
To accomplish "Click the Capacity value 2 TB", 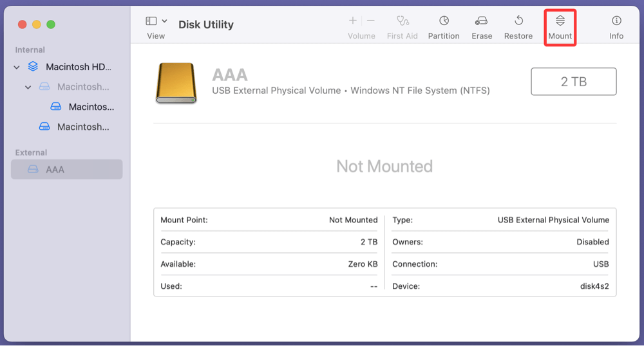I will tap(369, 242).
